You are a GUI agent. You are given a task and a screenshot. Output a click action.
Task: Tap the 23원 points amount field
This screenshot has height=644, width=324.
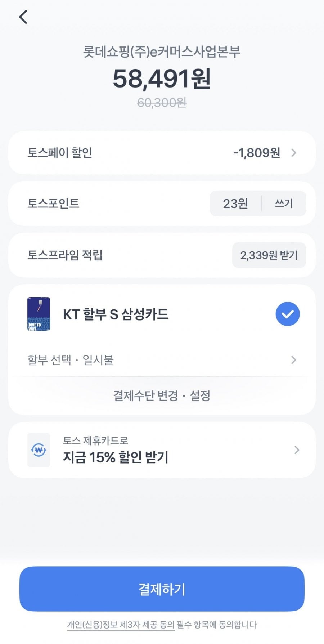click(x=235, y=204)
